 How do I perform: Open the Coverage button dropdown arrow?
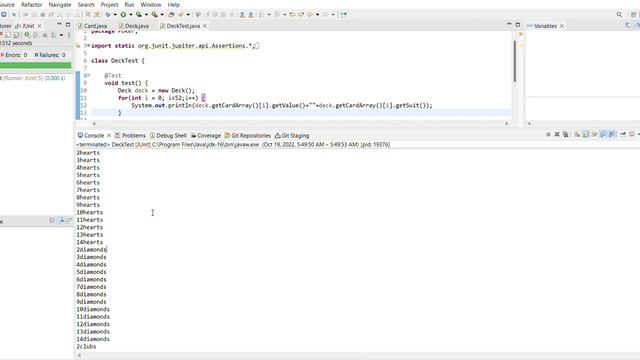pyautogui.click(x=146, y=14)
